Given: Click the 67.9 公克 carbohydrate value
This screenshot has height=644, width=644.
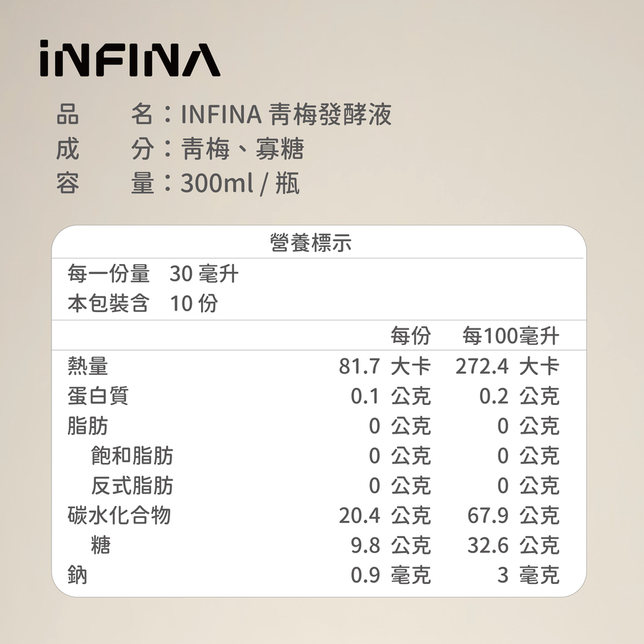Looking at the screenshot, I should point(513,516).
